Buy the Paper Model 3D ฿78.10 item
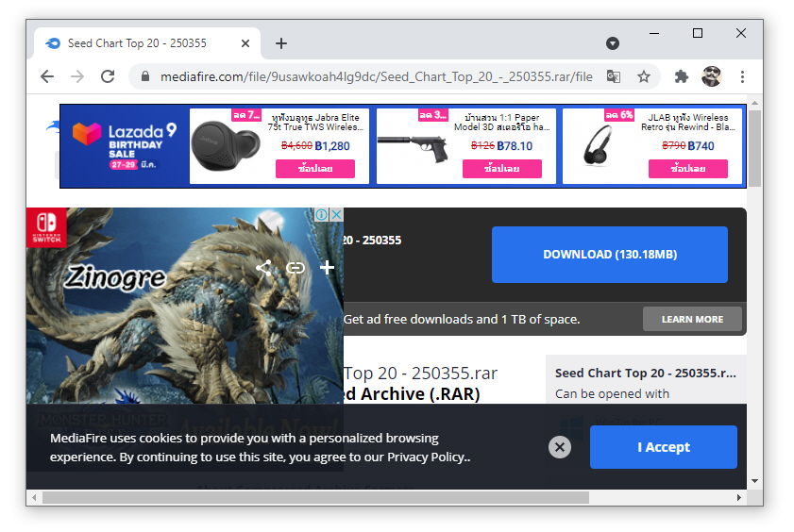This screenshot has width=794, height=532. click(502, 169)
